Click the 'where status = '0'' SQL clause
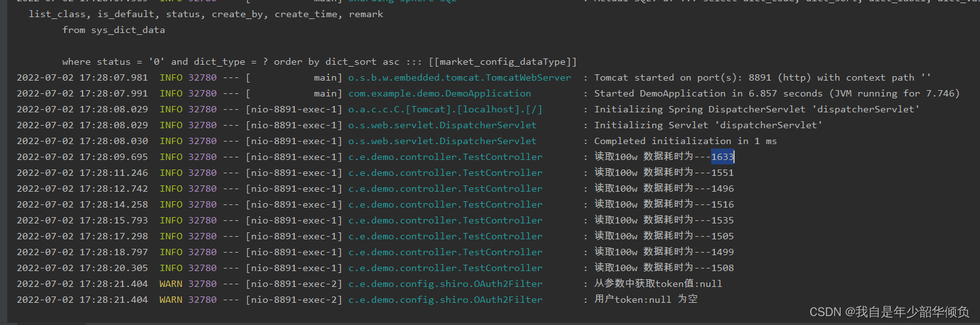980x325 pixels. point(114,62)
